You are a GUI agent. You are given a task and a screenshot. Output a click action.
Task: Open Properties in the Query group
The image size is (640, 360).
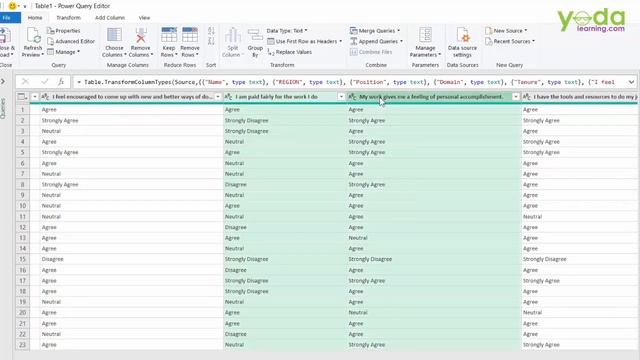[x=63, y=31]
